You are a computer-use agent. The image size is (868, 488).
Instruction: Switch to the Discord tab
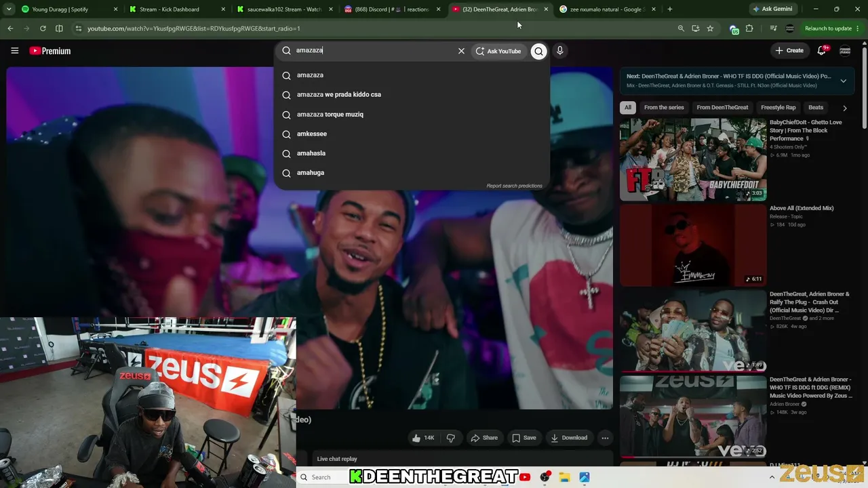[x=393, y=9]
